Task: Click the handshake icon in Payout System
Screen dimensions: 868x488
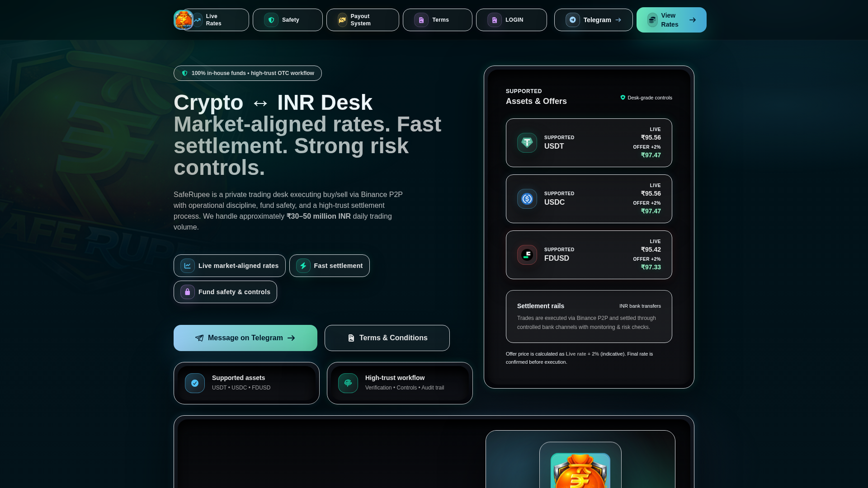Action: point(343,20)
